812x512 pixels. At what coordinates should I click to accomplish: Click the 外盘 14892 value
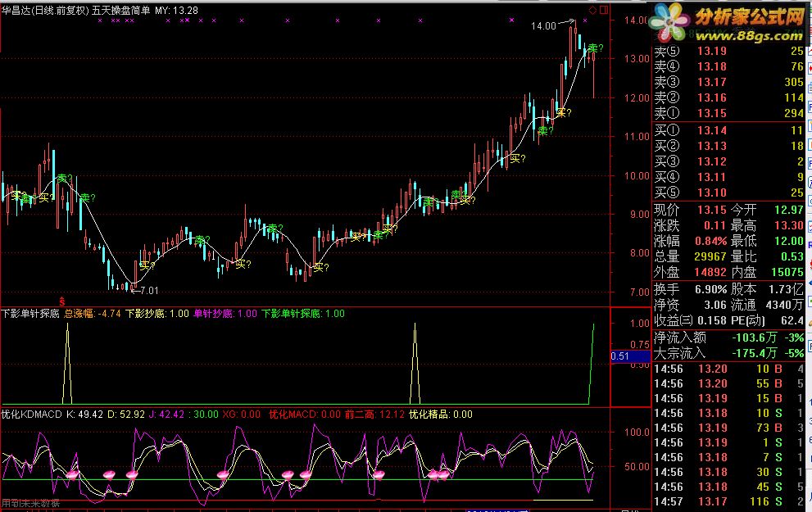click(x=690, y=272)
